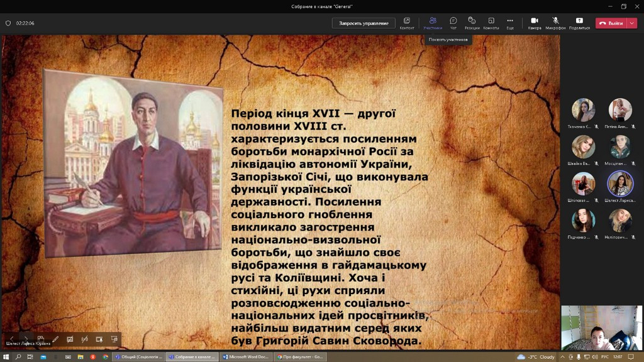The width and height of the screenshot is (644, 362).
Task: Show participants via Участники icon
Action: click(433, 23)
